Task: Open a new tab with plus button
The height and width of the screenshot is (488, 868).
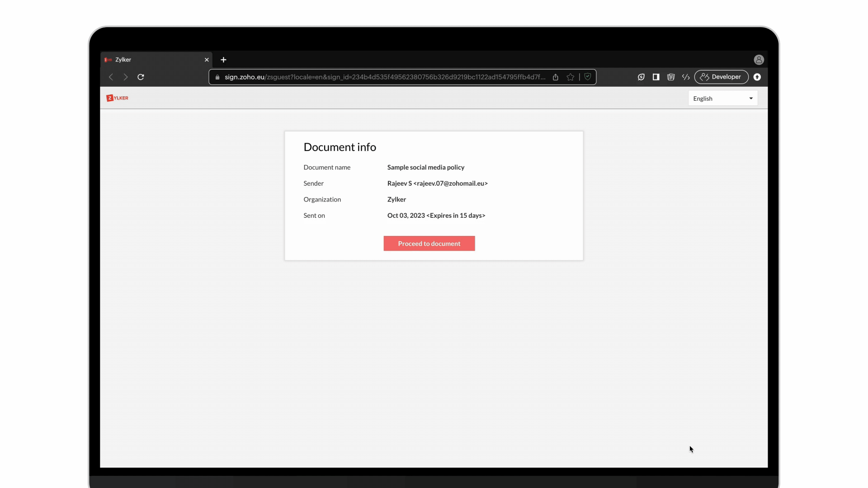Action: pos(223,60)
